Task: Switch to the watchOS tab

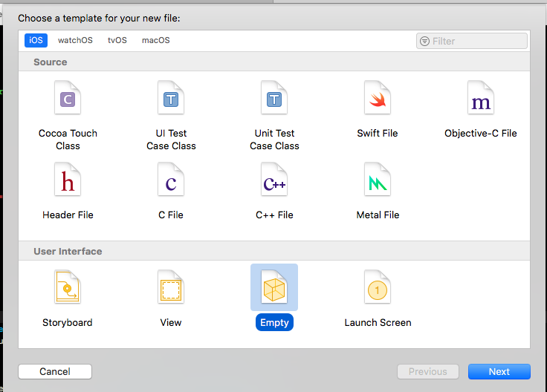Action: click(75, 40)
